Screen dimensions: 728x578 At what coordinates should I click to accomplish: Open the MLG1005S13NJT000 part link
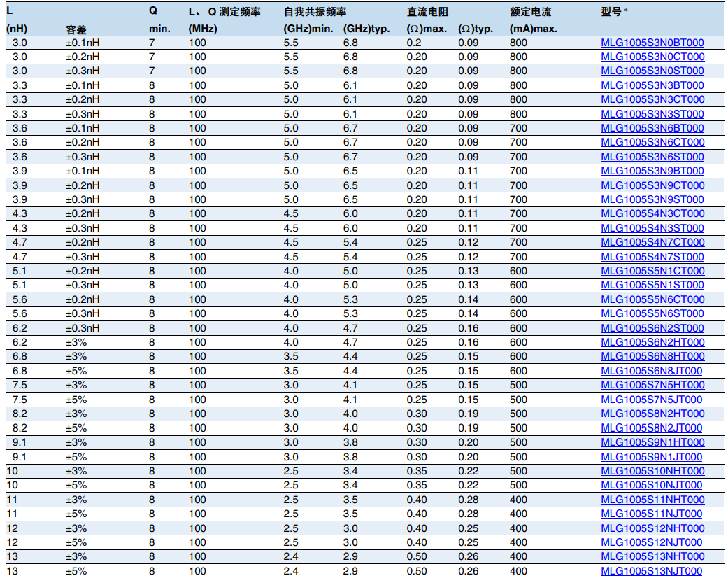[651, 571]
